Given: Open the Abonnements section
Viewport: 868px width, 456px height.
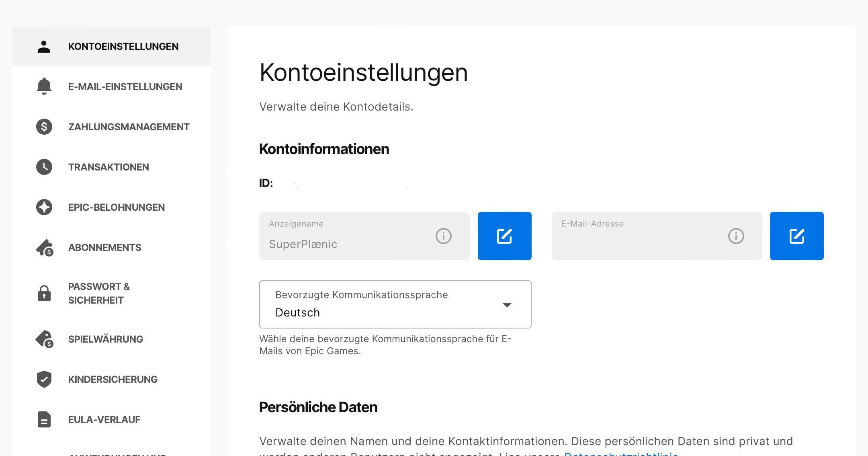Looking at the screenshot, I should (104, 247).
